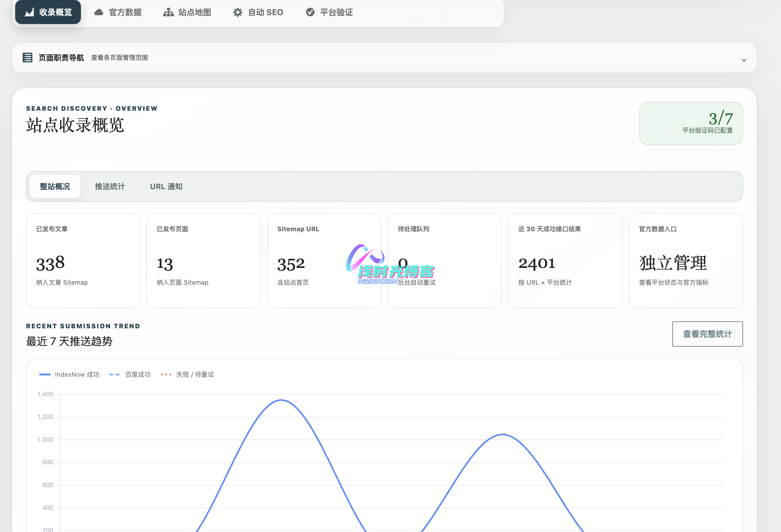Click the 2401 value under 近 30 天成功接口结果
Screen dimensions: 781x532
537,263
